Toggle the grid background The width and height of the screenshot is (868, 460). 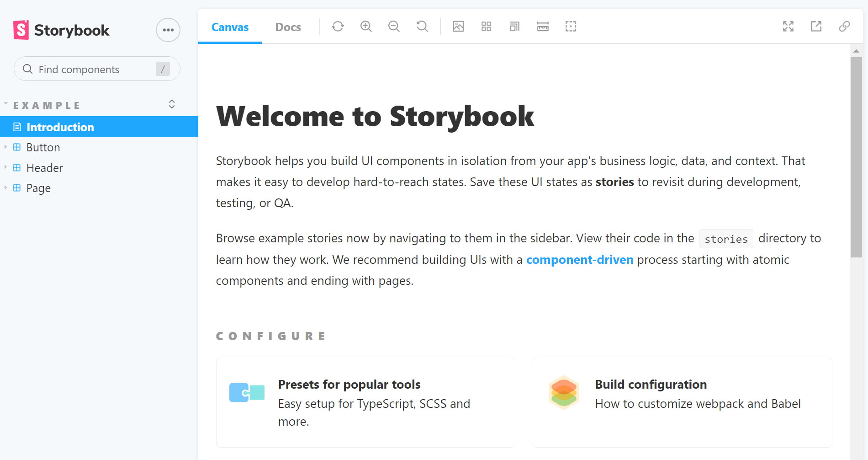pyautogui.click(x=486, y=27)
